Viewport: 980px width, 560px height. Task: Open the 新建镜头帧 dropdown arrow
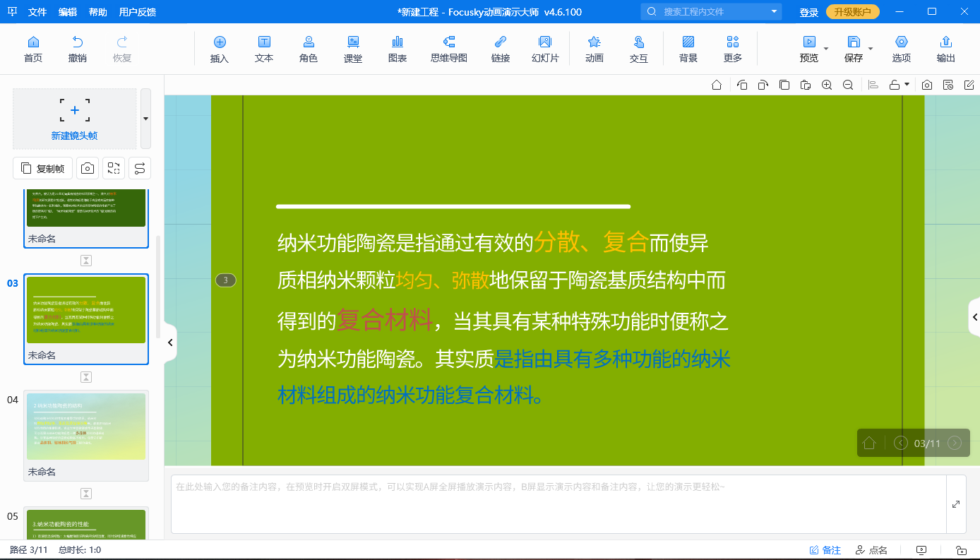tap(145, 119)
